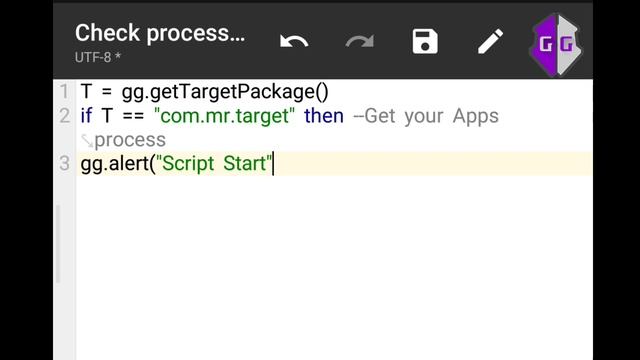Tap the redo arrow icon

[x=360, y=41]
